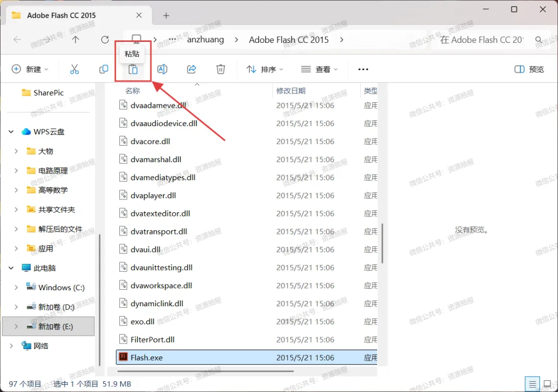The image size is (558, 392).
Task: Click the Copy icon in toolbar
Action: point(103,69)
